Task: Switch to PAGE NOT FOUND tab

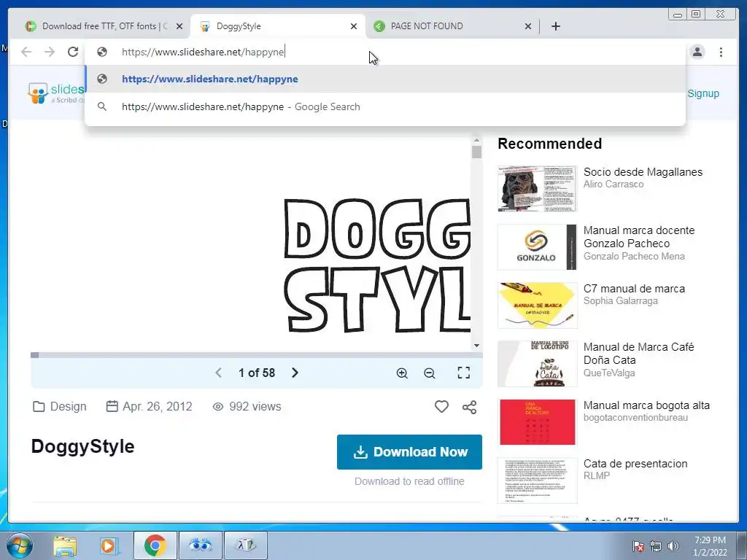Action: click(x=452, y=26)
